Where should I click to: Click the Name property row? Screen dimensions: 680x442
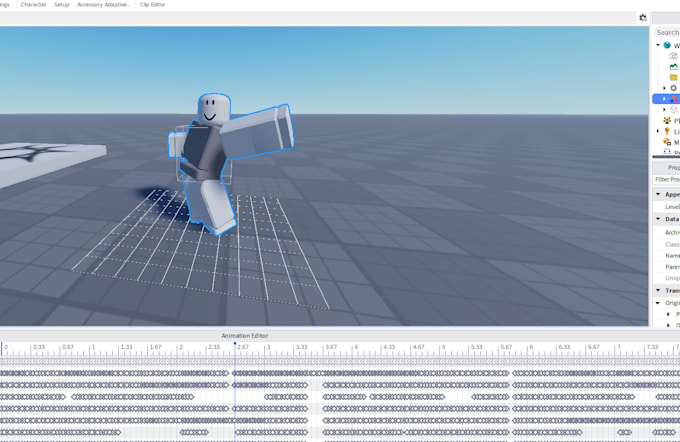coord(666,255)
